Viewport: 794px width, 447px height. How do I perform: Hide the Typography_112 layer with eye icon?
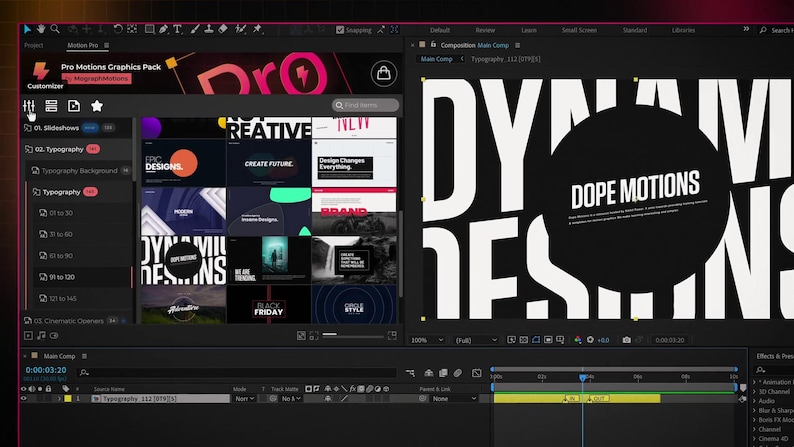[24, 398]
